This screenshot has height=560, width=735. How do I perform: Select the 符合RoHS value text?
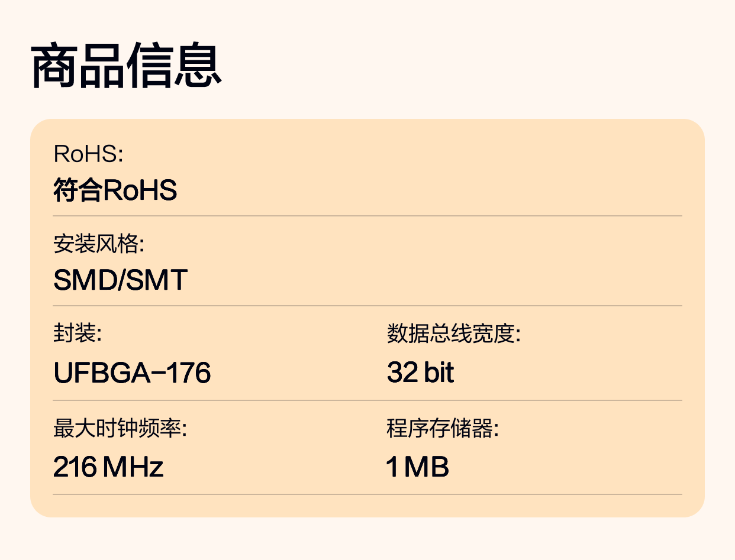pyautogui.click(x=115, y=190)
